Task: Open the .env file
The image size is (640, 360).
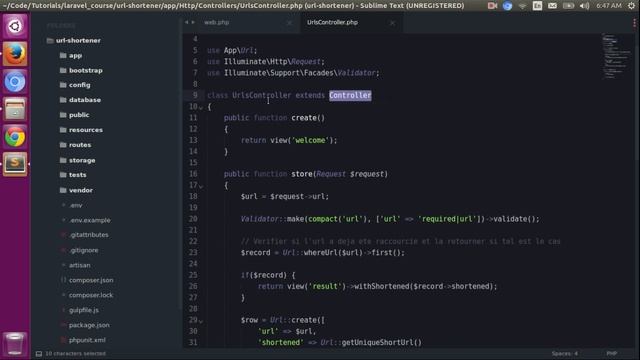Action: click(76, 205)
